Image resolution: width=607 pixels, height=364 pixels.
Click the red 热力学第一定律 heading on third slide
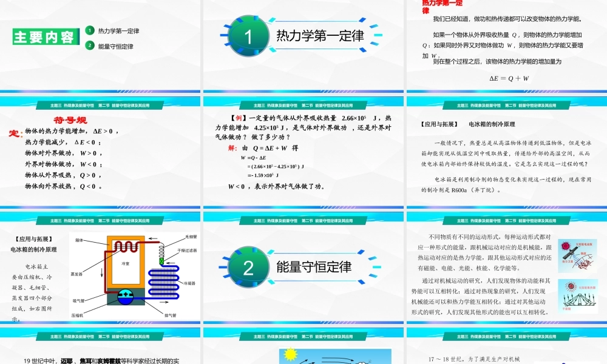click(442, 7)
